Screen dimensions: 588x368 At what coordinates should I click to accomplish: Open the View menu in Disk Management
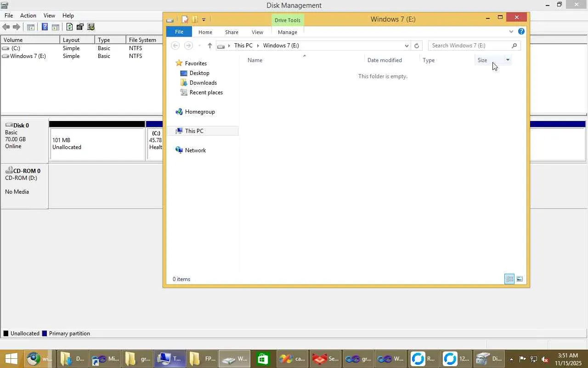[x=49, y=16]
